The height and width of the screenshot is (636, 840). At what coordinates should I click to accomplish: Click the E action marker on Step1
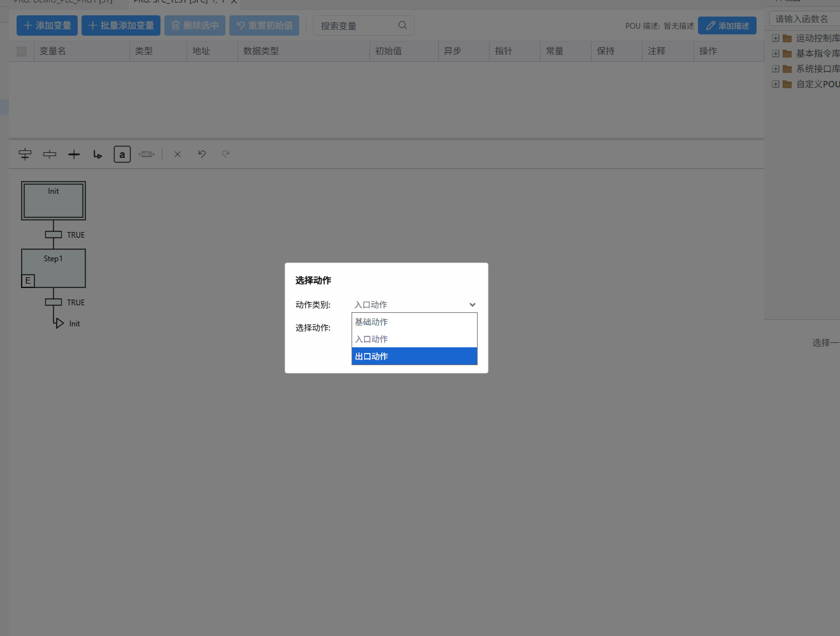[x=28, y=280]
